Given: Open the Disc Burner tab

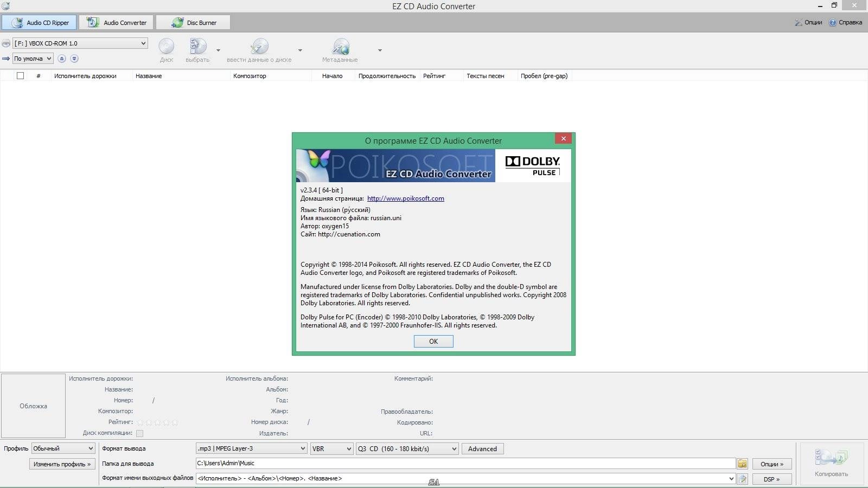Looking at the screenshot, I should coord(193,22).
